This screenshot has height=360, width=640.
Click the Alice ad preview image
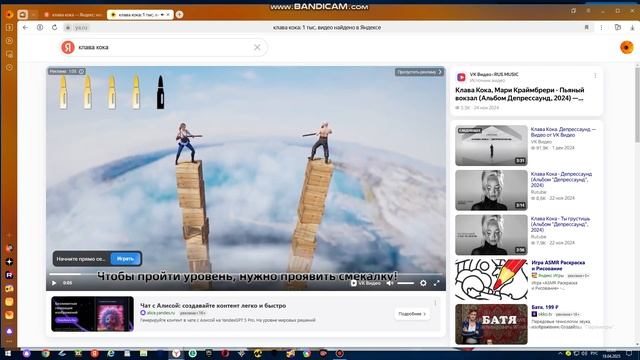(x=93, y=314)
